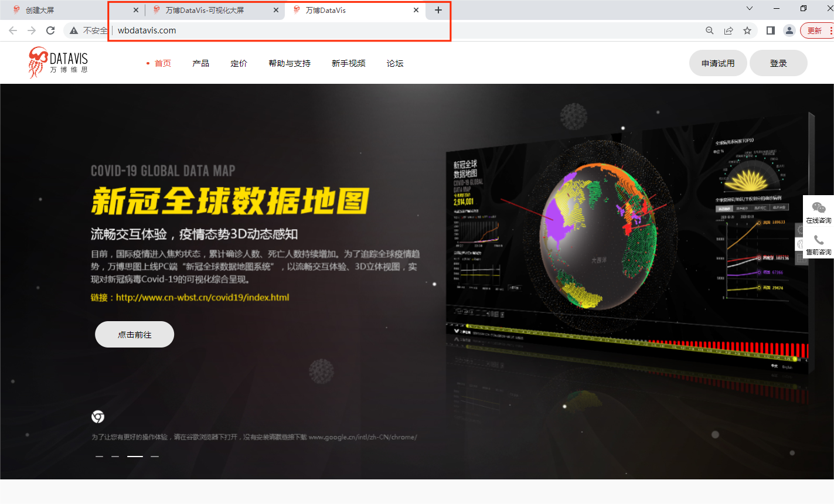834x504 pixels.
Task: Click the 登录 button
Action: pos(778,63)
